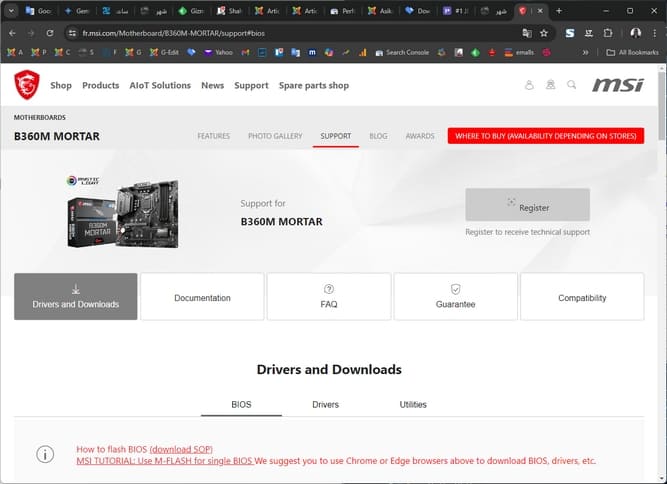Image resolution: width=667 pixels, height=484 pixels.
Task: Open the emails bookmark
Action: tap(519, 52)
